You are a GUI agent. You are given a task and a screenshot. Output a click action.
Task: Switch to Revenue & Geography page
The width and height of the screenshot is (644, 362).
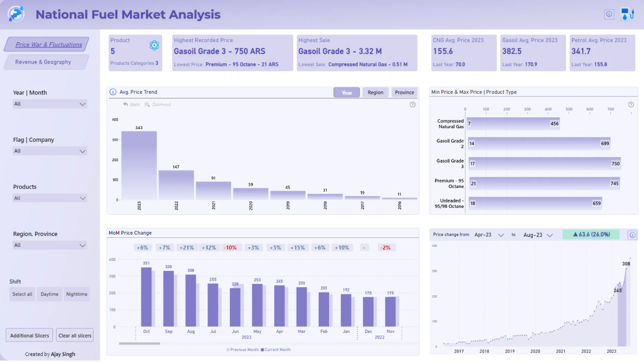coord(47,62)
